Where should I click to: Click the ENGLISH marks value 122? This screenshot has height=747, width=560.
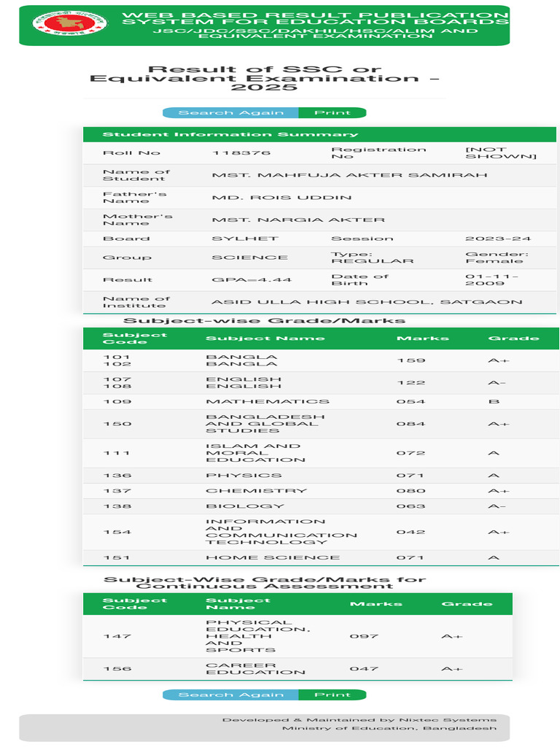coord(411,383)
